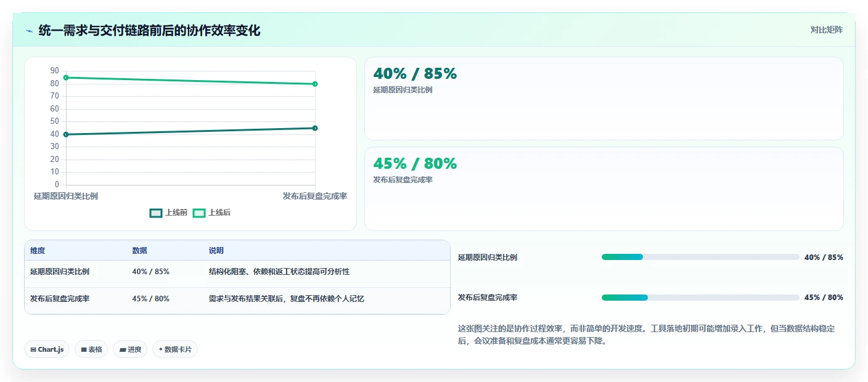Click the 数据 table column header
Image resolution: width=868 pixels, height=382 pixels.
(x=139, y=251)
